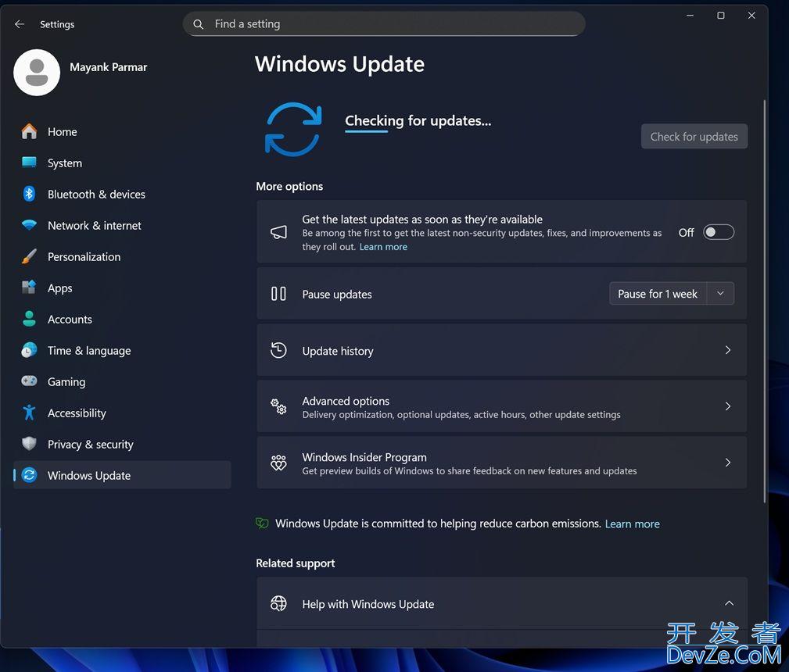
Task: Open the pause duration dropdown arrow
Action: pos(720,294)
